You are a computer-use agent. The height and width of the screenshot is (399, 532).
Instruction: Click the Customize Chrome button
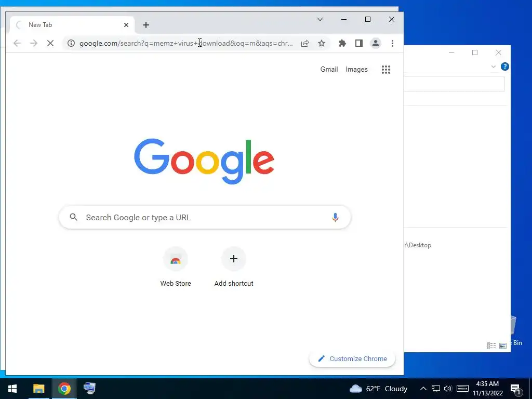click(x=352, y=358)
